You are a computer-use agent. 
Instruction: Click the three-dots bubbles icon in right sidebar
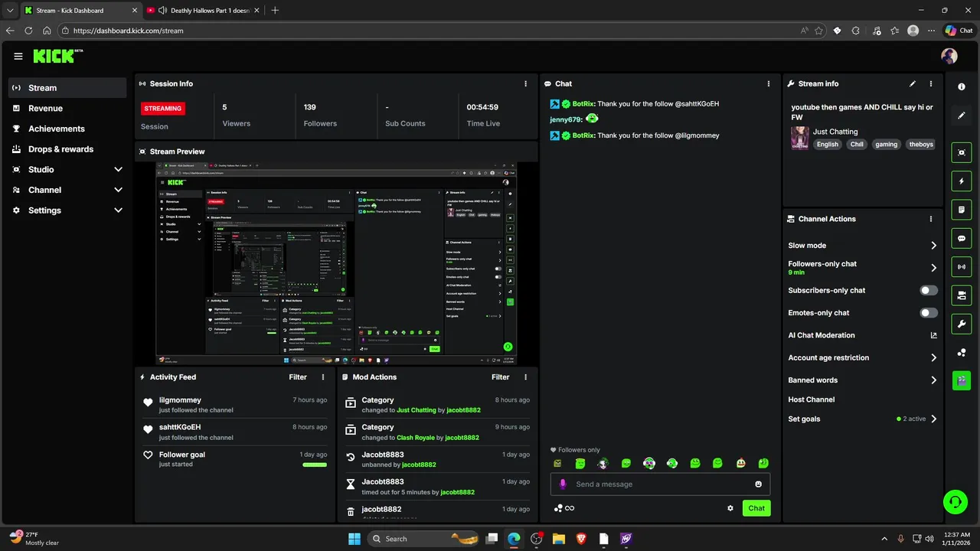click(x=962, y=353)
